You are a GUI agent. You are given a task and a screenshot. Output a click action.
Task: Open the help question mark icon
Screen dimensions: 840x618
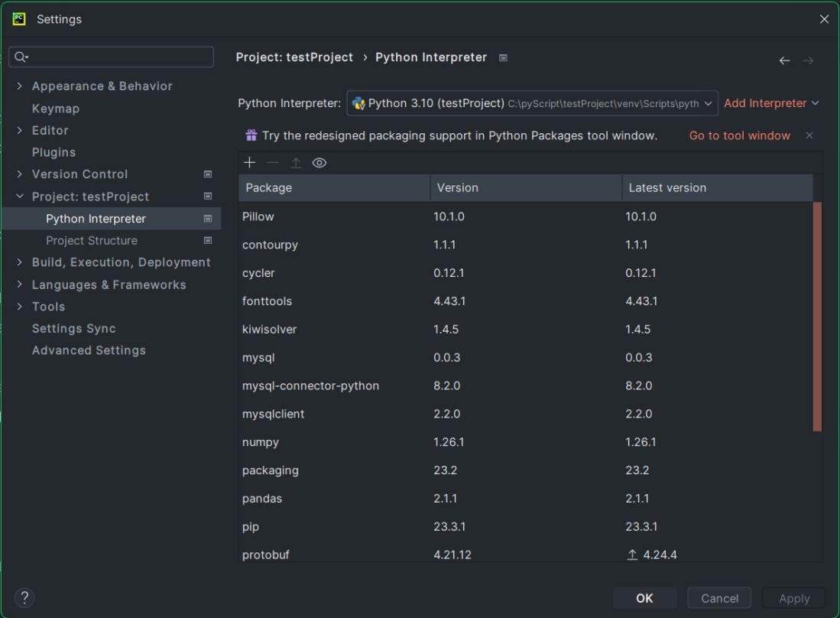pos(24,597)
